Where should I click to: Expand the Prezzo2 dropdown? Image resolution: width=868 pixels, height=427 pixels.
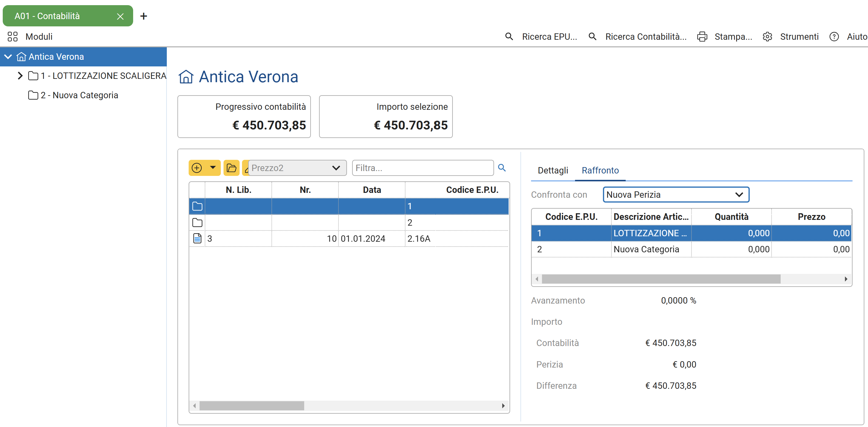(x=336, y=168)
